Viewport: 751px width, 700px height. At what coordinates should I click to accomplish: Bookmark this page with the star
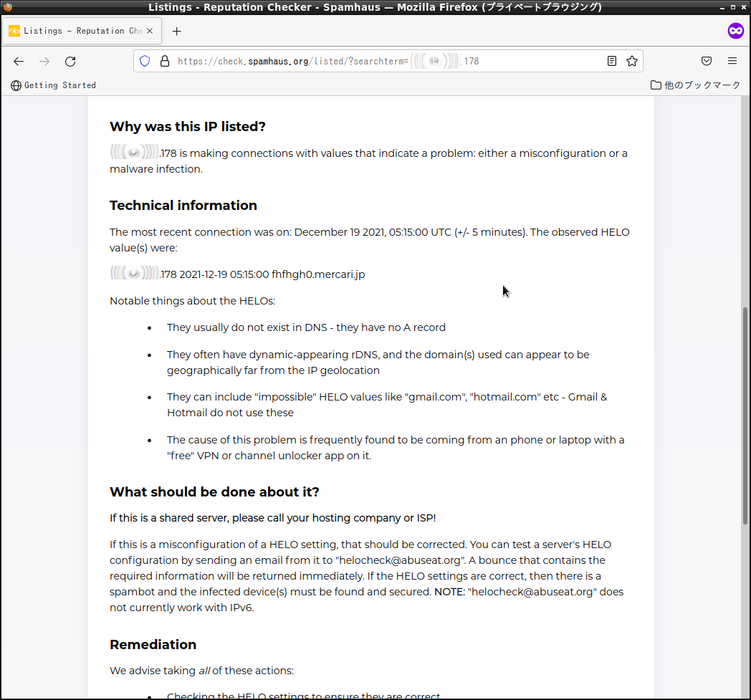point(632,62)
